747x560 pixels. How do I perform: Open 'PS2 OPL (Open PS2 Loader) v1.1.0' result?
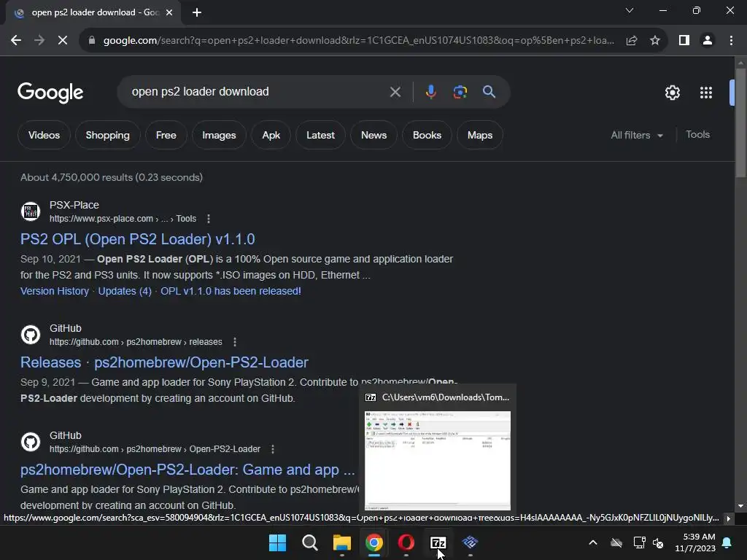(x=138, y=239)
